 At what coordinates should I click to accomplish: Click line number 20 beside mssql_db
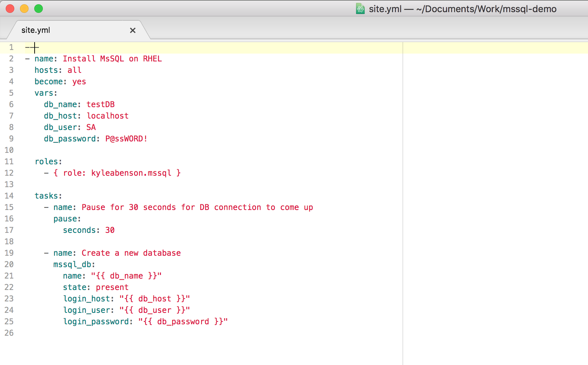point(9,265)
